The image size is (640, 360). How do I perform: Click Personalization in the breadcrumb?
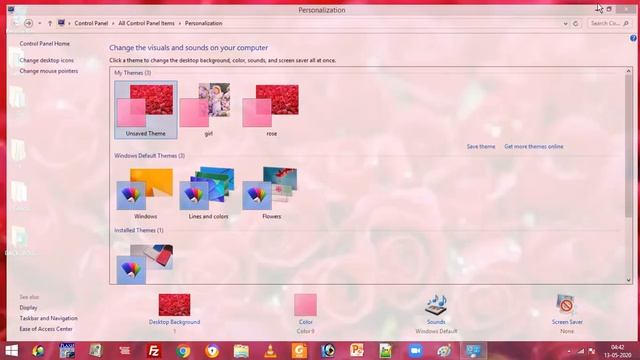(203, 23)
